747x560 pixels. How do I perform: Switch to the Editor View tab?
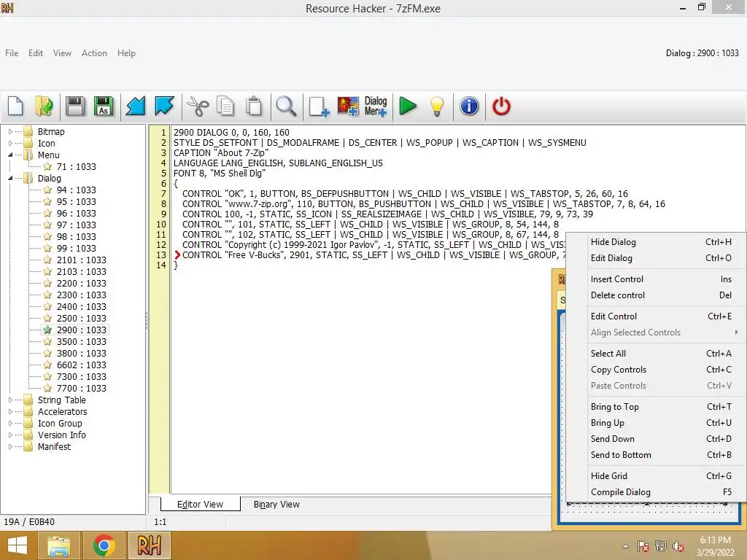(200, 505)
